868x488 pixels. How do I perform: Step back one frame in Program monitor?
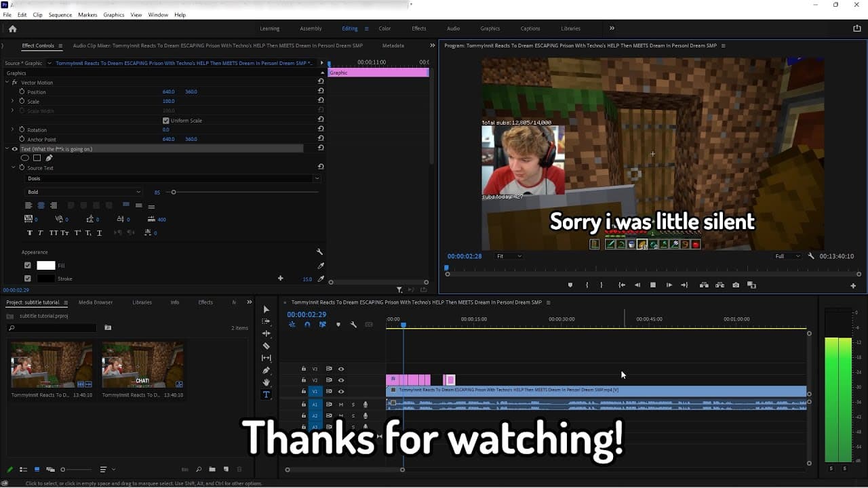pos(637,285)
